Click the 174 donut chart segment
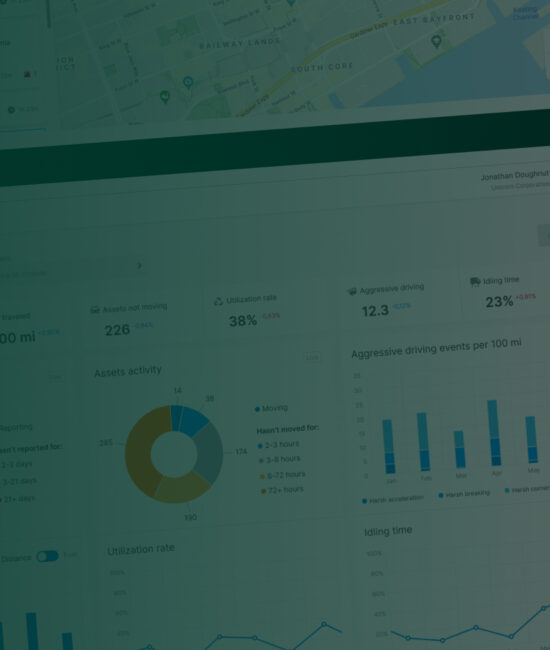 [210, 453]
